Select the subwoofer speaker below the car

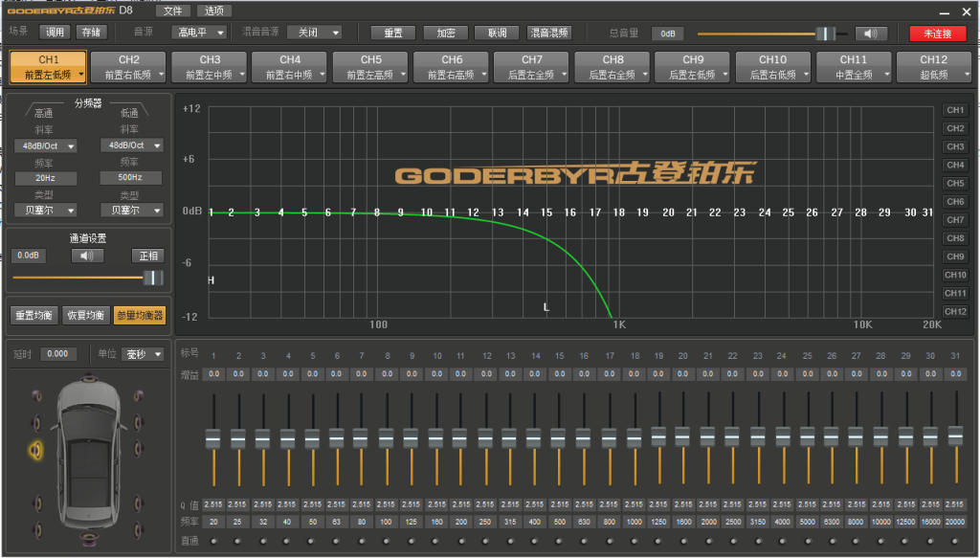coord(88,539)
